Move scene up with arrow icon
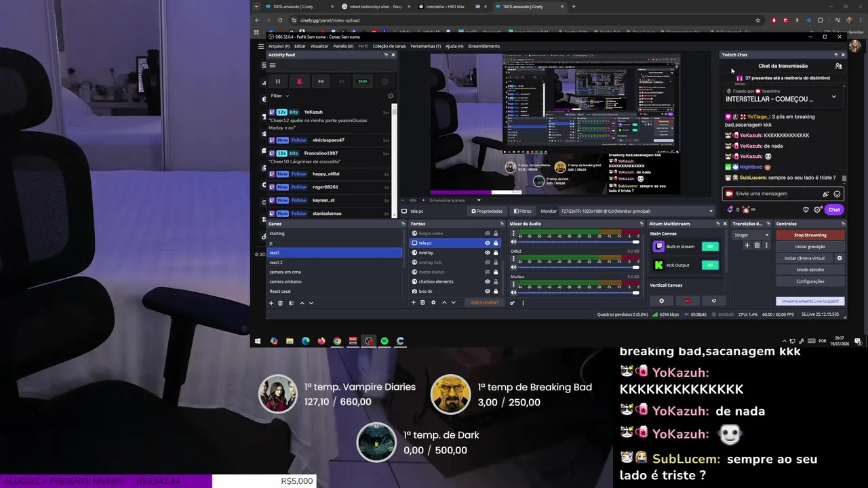This screenshot has height=488, width=868. pyautogui.click(x=302, y=303)
